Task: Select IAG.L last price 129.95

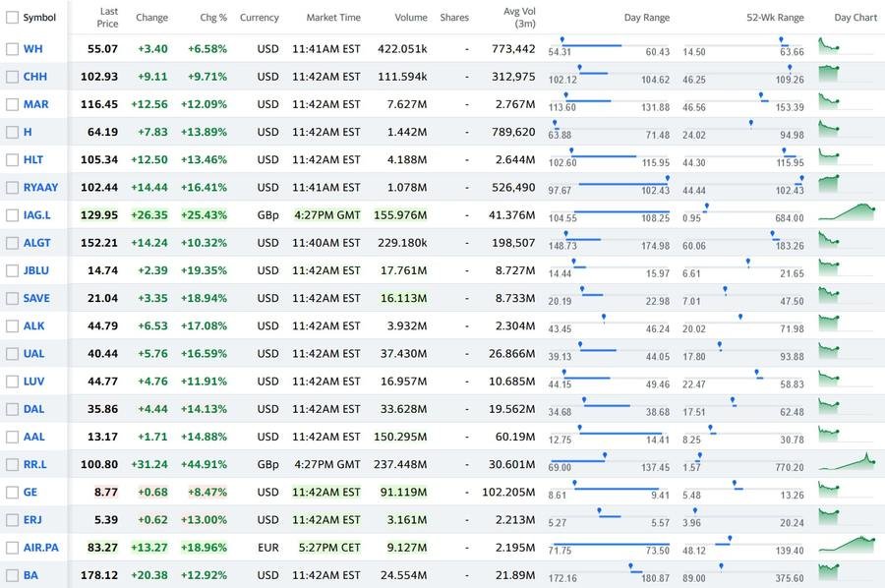Action: (x=99, y=215)
